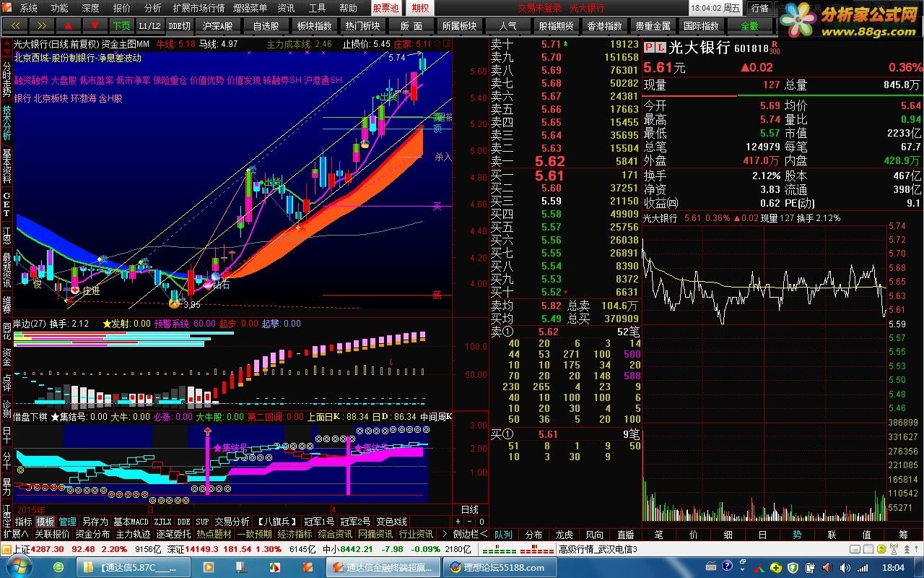Image resolution: width=924 pixels, height=578 pixels.
Task: Click the power plug tray icon
Action: click(810, 568)
